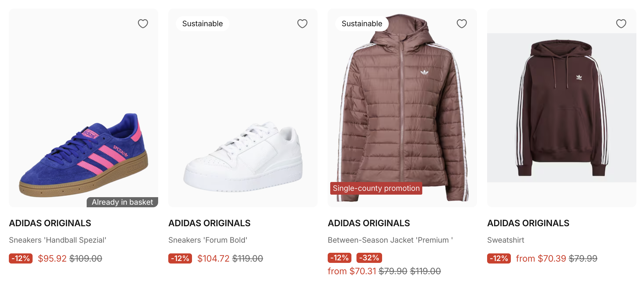Click the Sustainable badge on the jacket
The width and height of the screenshot is (644, 285).
click(x=362, y=24)
